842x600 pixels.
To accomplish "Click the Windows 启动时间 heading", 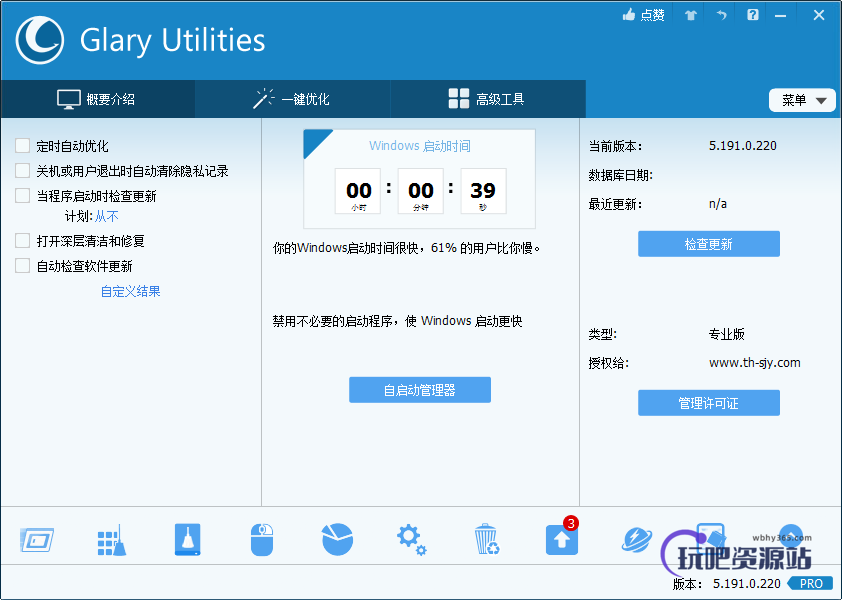I will [420, 146].
